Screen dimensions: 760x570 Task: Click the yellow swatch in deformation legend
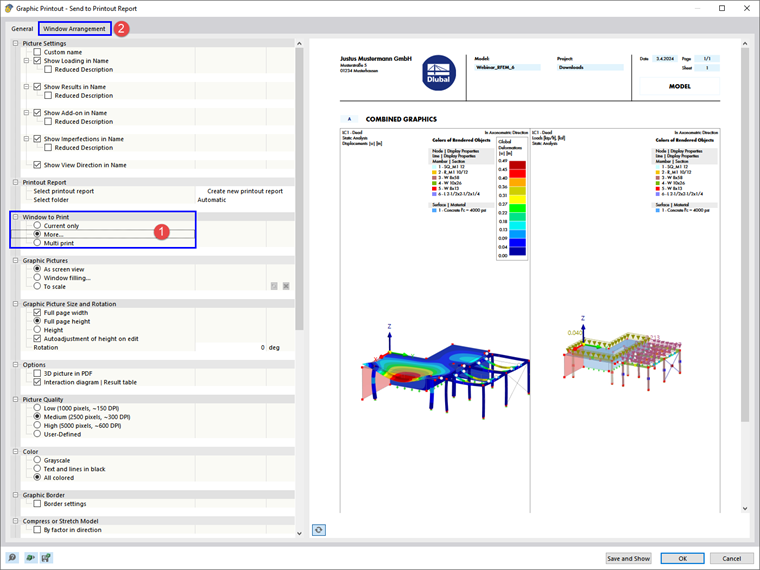coord(517,199)
